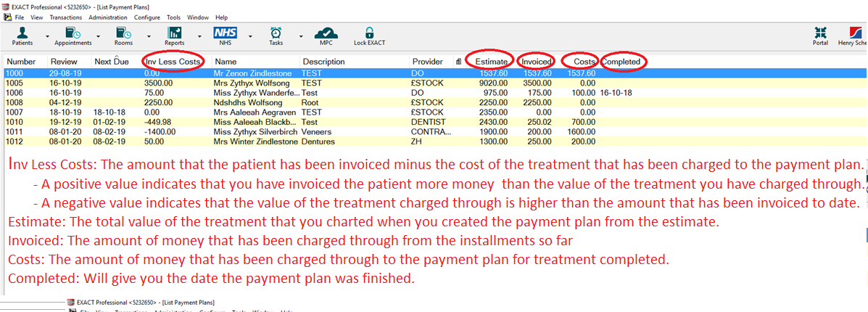The width and height of the screenshot is (868, 312).
Task: Sort by the Completed column header
Action: 621,62
